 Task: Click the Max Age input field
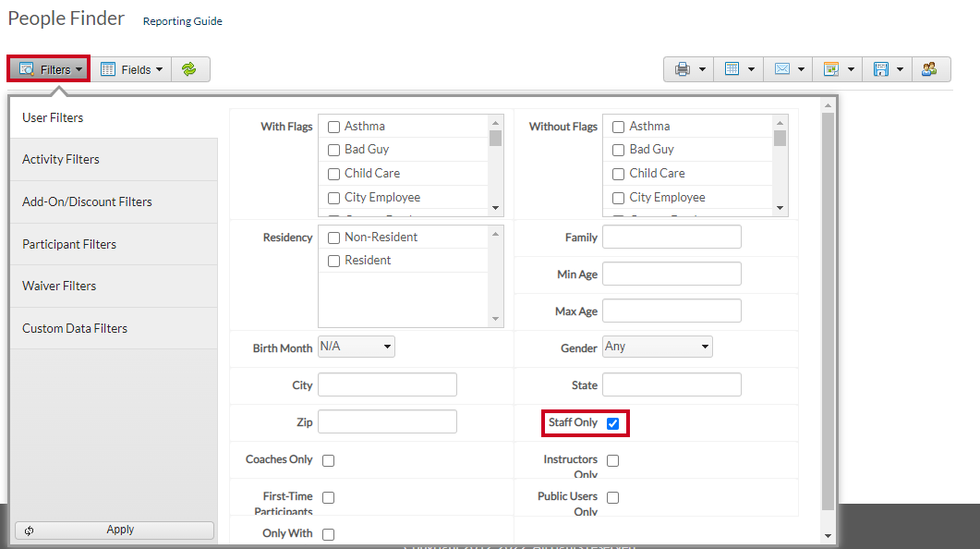point(671,311)
